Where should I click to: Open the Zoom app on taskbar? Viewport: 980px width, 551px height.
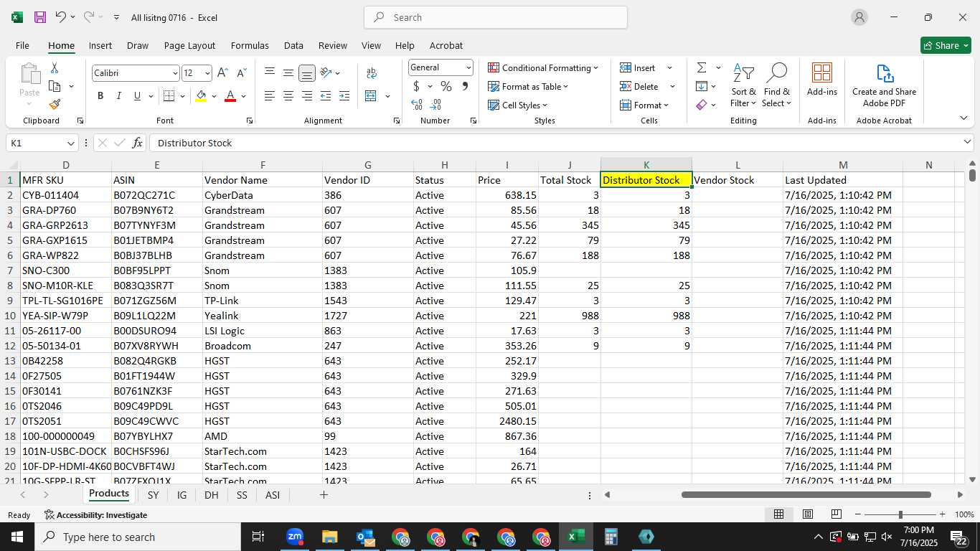click(295, 537)
